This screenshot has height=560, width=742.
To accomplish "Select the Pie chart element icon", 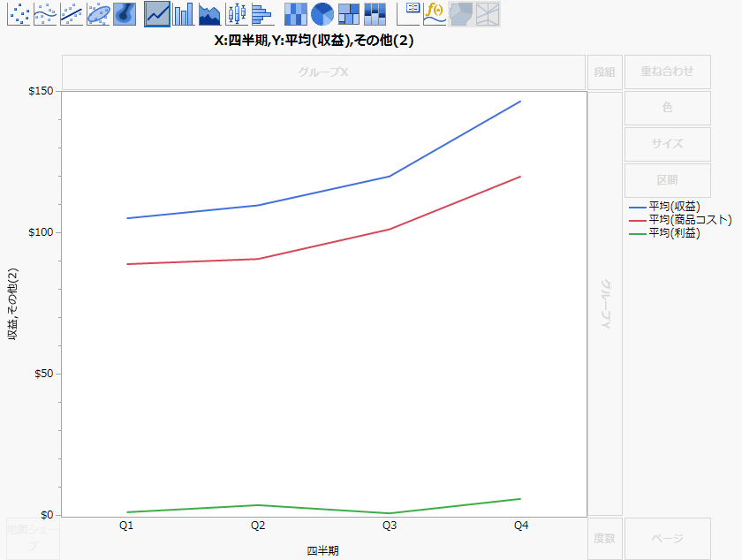I will (322, 14).
